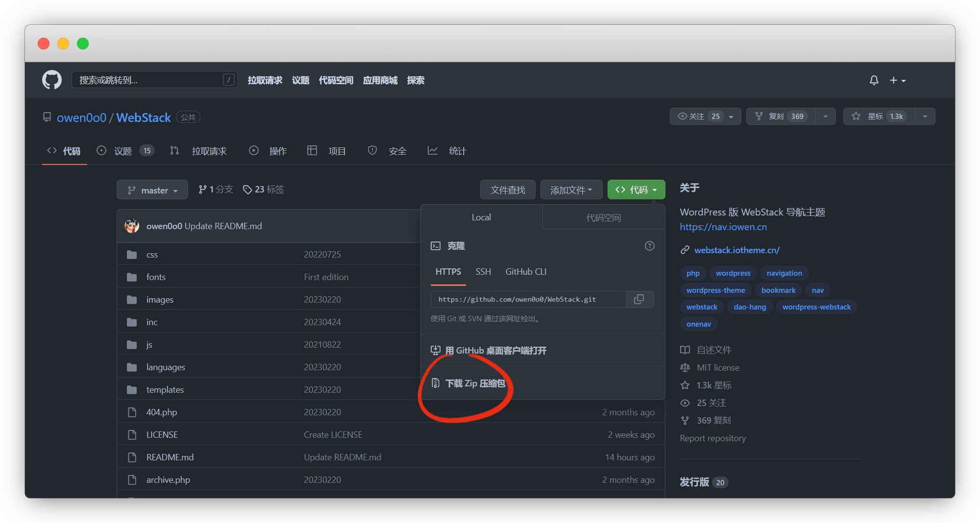980x523 pixels.
Task: Click the GitHub logo home icon
Action: (52, 80)
